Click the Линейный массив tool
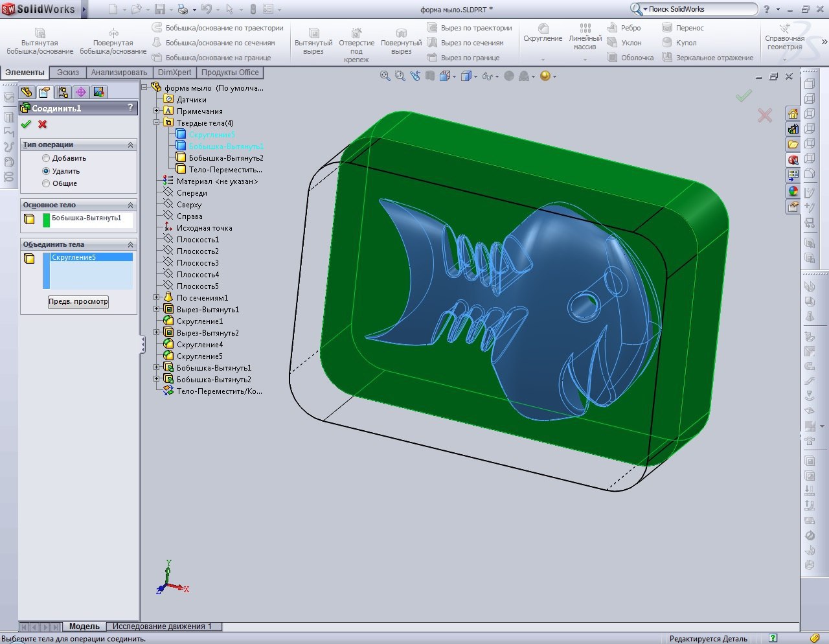Screen dimensions: 829x644 click(x=585, y=38)
